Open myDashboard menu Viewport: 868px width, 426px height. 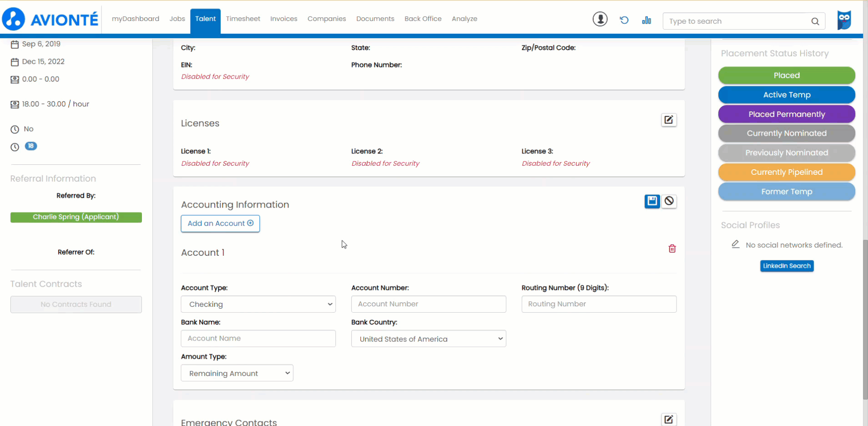coord(136,19)
